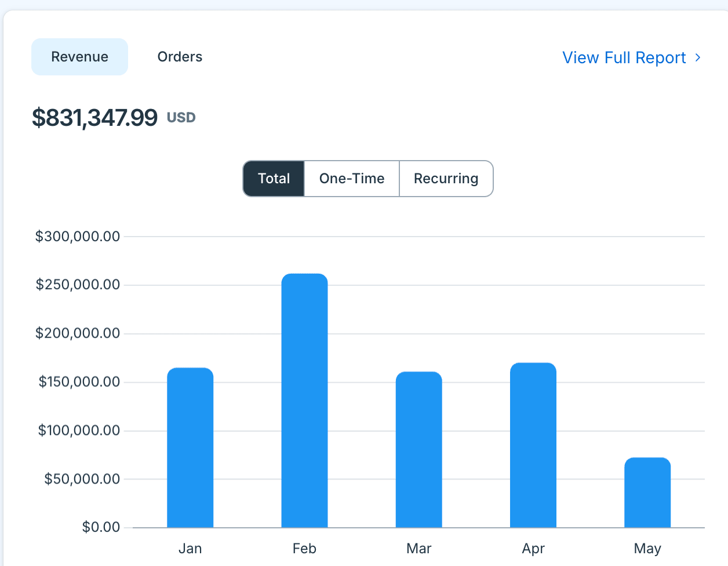Click the May axis label
The width and height of the screenshot is (728, 566).
point(647,549)
